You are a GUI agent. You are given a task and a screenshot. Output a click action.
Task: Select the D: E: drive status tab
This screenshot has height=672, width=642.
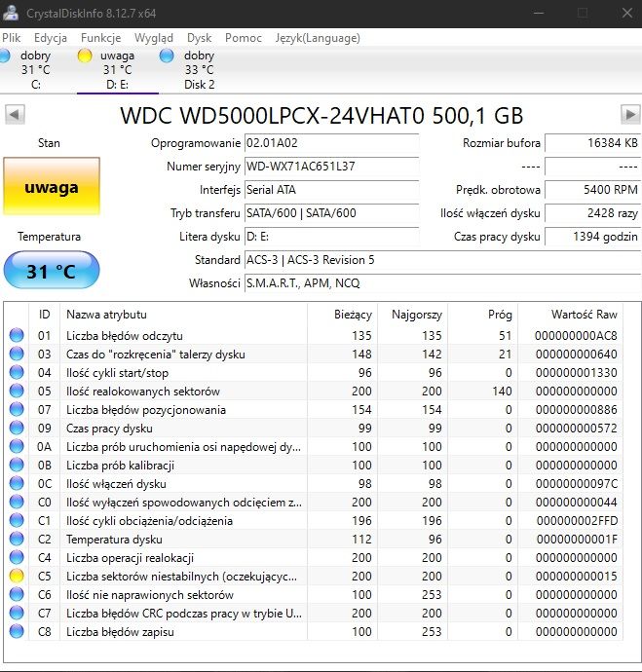(118, 70)
